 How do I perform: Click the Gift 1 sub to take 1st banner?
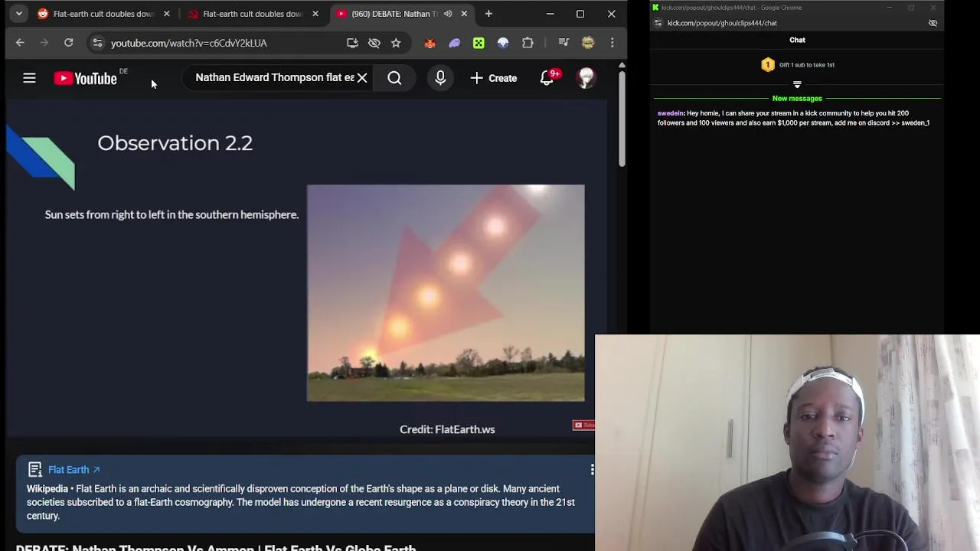click(x=797, y=65)
